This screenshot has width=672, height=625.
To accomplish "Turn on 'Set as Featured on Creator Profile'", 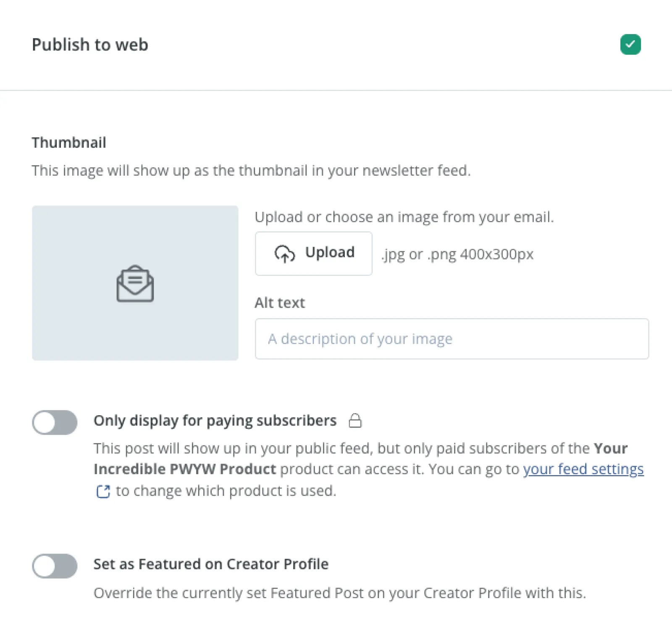I will pos(55,566).
